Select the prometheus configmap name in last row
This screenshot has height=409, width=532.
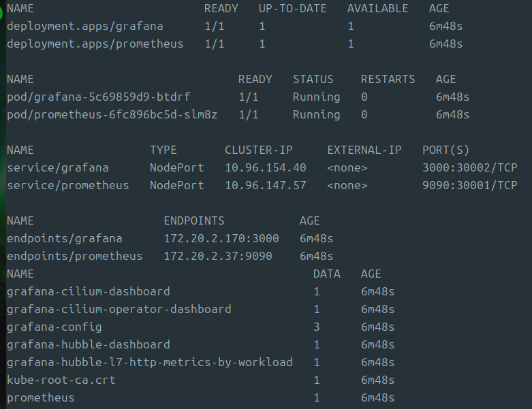41,398
